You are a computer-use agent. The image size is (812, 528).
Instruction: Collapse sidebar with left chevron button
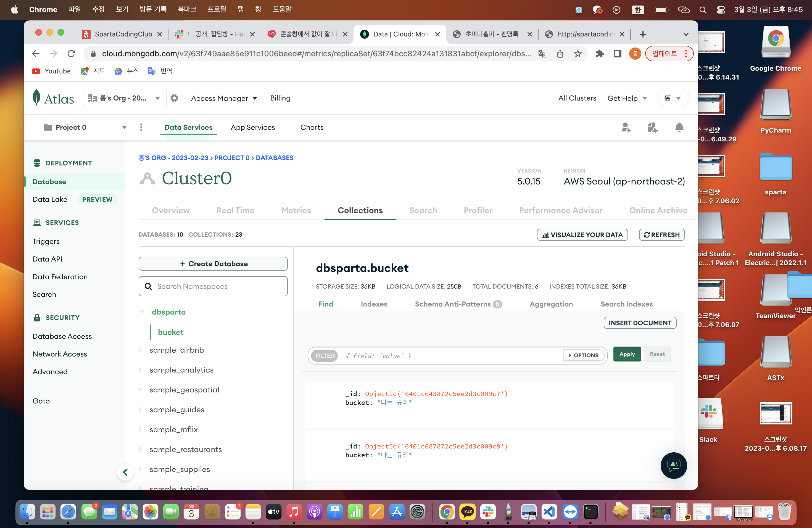coord(125,472)
